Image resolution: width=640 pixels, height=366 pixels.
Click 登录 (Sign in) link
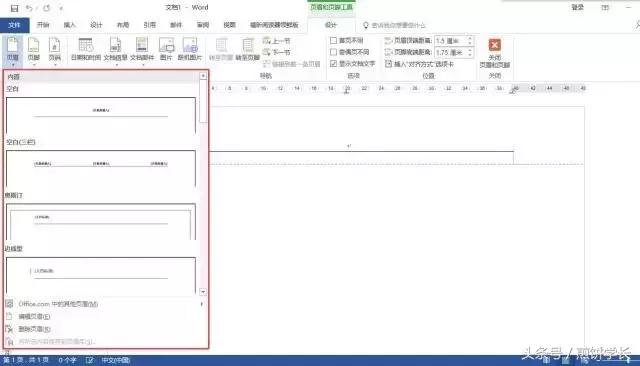point(578,7)
